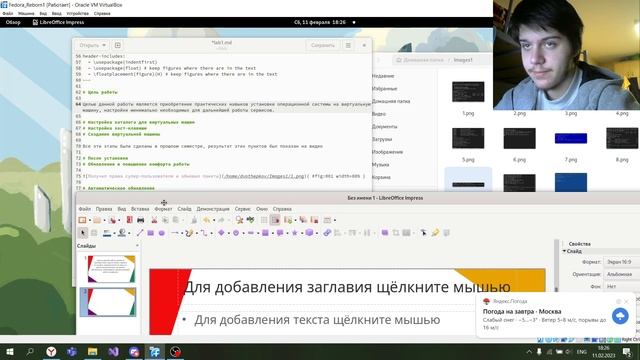640x360 pixels.
Task: Click the Find & Replace icon
Action: point(240,220)
